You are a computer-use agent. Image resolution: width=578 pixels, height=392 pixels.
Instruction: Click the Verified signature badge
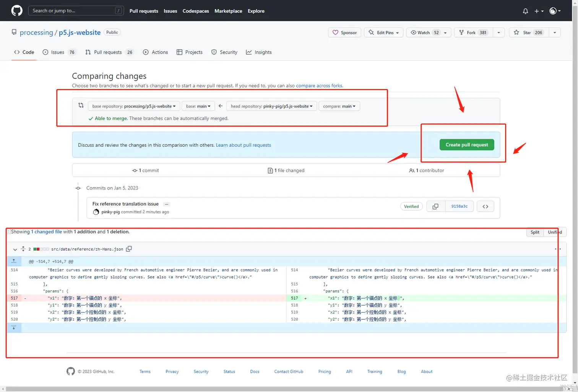(x=411, y=206)
